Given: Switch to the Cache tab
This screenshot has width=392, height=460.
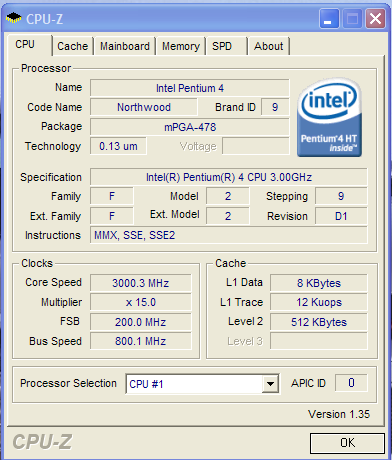Looking at the screenshot, I should click(x=73, y=46).
